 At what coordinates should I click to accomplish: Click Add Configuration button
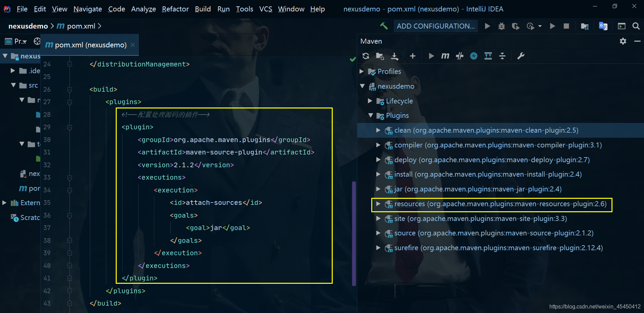tap(436, 26)
